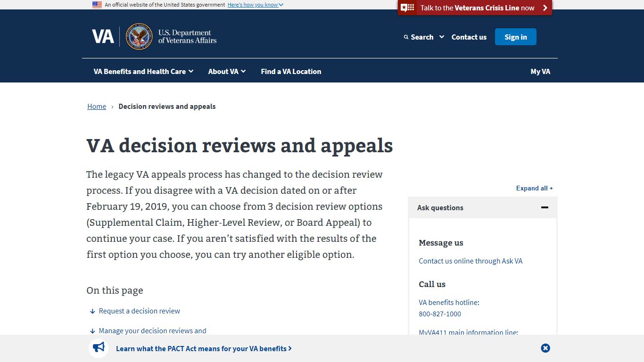This screenshot has width=644, height=362.
Task: Click 'Decision reviews and appeals' breadcrumb text
Action: point(167,107)
